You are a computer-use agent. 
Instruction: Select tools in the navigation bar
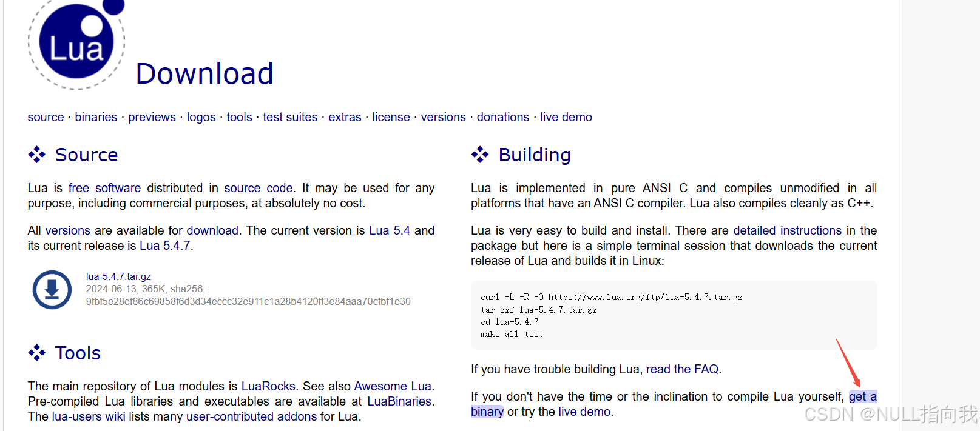point(239,117)
